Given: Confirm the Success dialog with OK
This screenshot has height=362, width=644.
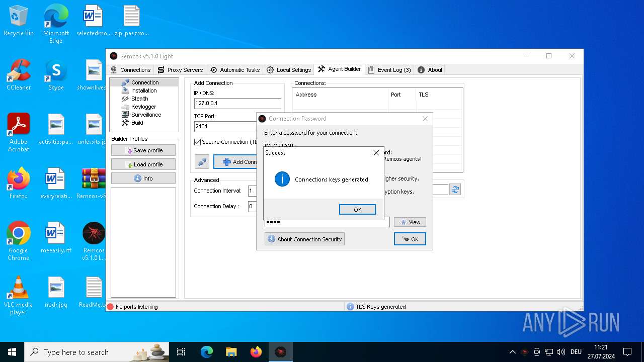Looking at the screenshot, I should [357, 210].
